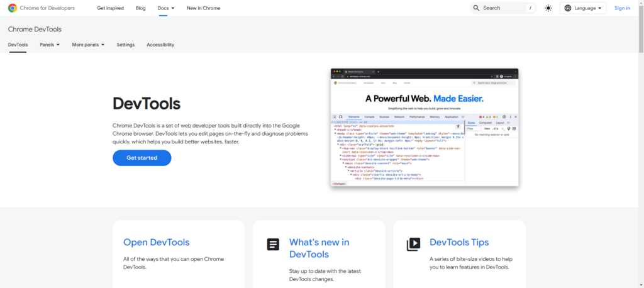Toggle the light/dark theme icon
The image size is (644, 288).
point(548,8)
